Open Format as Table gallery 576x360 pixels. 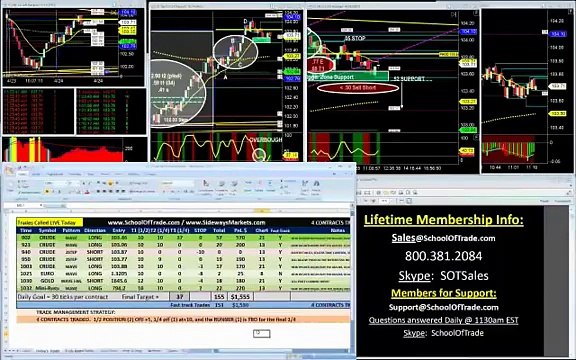222,188
